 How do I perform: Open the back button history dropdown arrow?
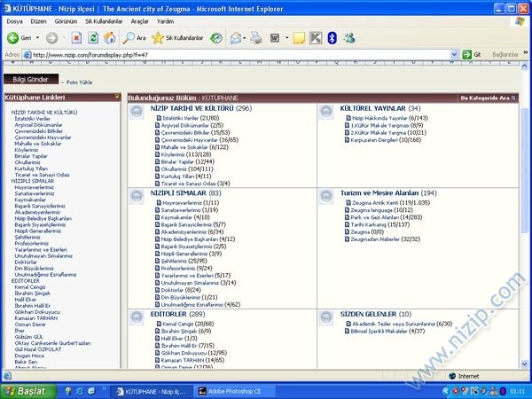click(x=37, y=38)
